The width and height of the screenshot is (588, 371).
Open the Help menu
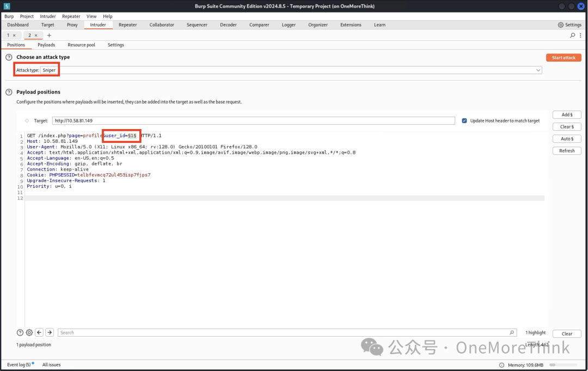point(108,16)
